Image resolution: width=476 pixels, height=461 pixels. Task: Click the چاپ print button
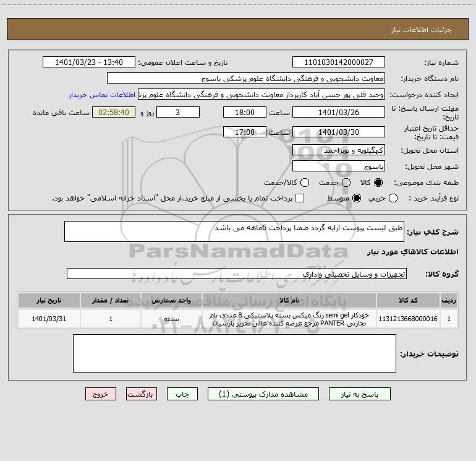182,394
